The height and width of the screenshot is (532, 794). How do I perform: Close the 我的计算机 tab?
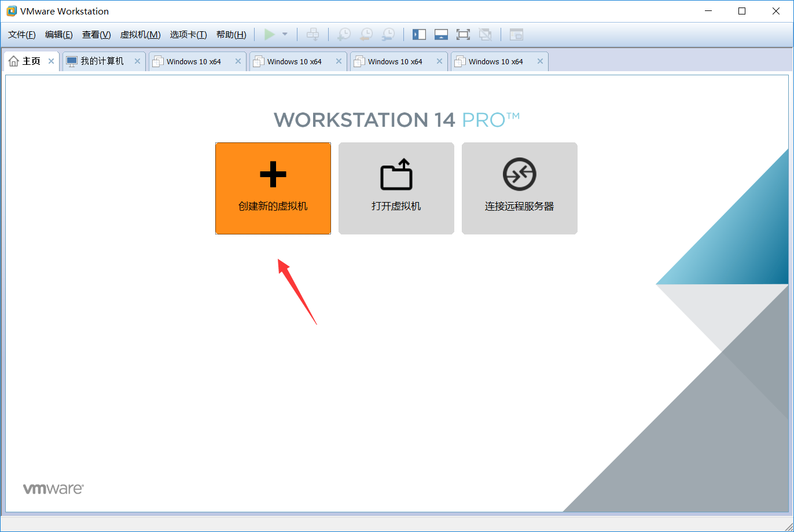pyautogui.click(x=137, y=61)
